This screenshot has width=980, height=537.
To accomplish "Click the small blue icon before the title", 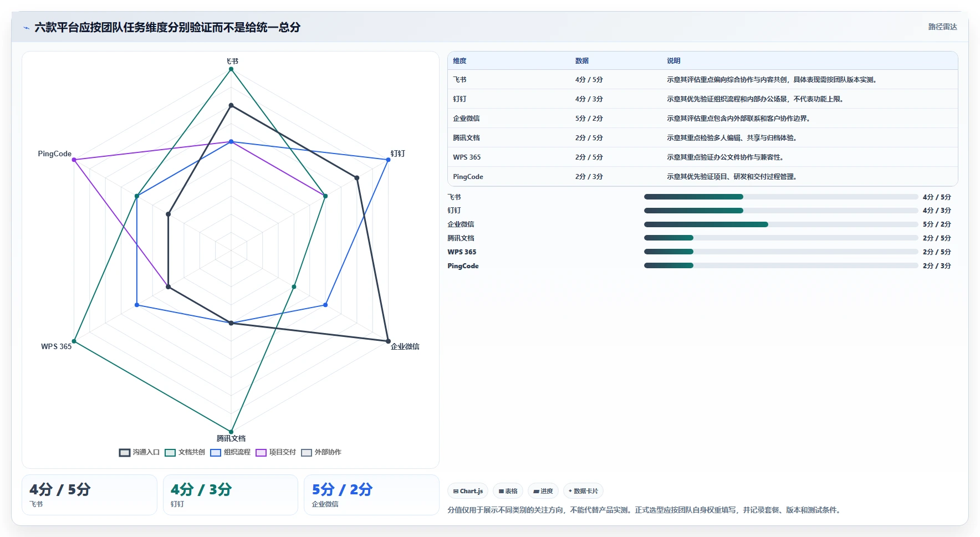I will click(x=26, y=28).
